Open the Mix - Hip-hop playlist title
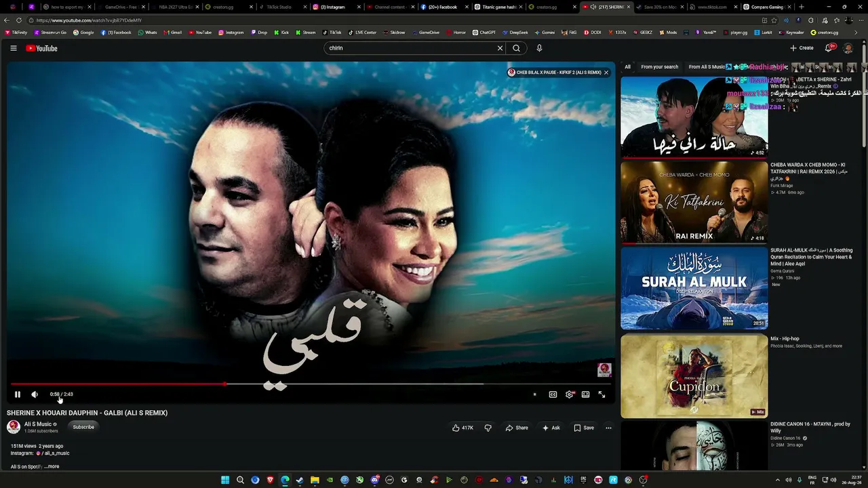The height and width of the screenshot is (488, 868). pos(785,339)
